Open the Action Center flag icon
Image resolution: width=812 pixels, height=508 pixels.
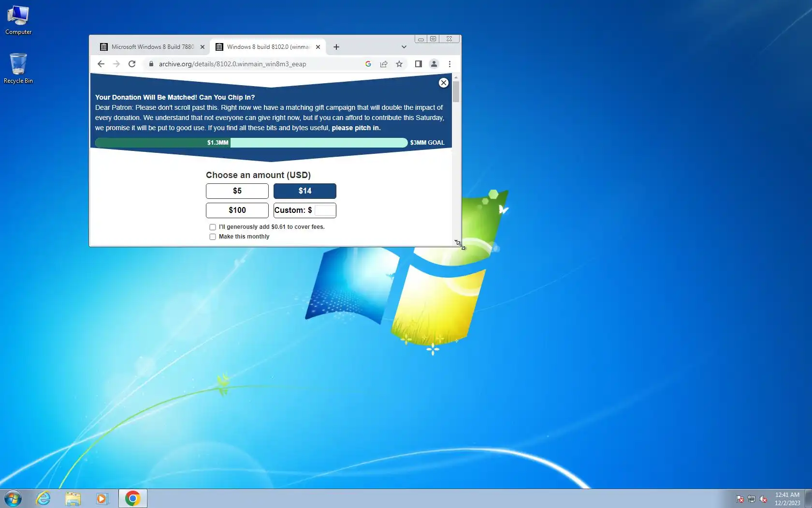tap(740, 499)
